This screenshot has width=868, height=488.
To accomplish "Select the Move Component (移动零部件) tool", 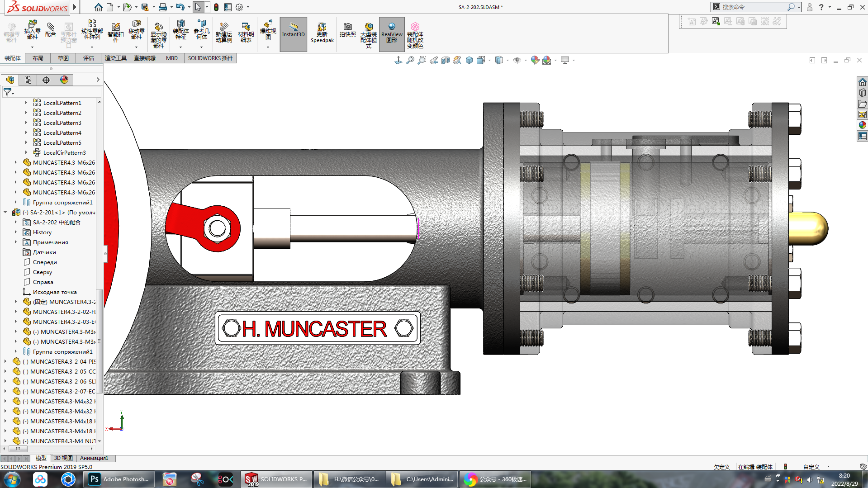I will (x=136, y=30).
